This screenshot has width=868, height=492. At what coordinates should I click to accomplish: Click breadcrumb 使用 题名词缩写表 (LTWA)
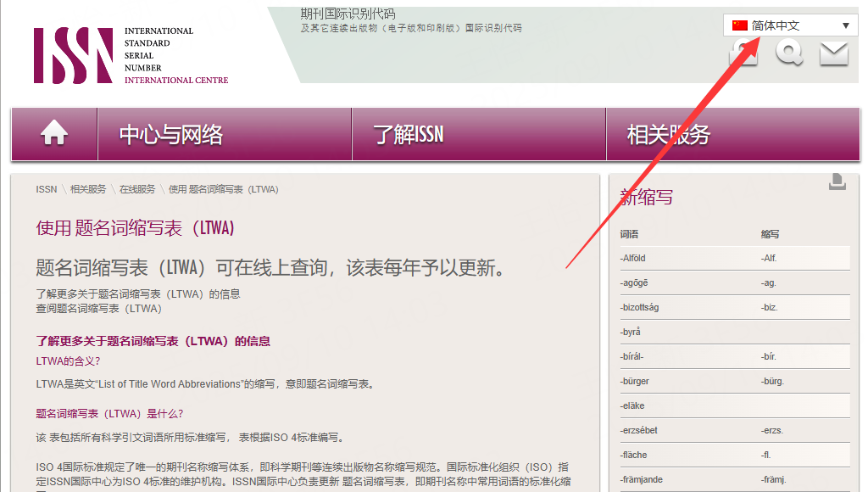224,189
